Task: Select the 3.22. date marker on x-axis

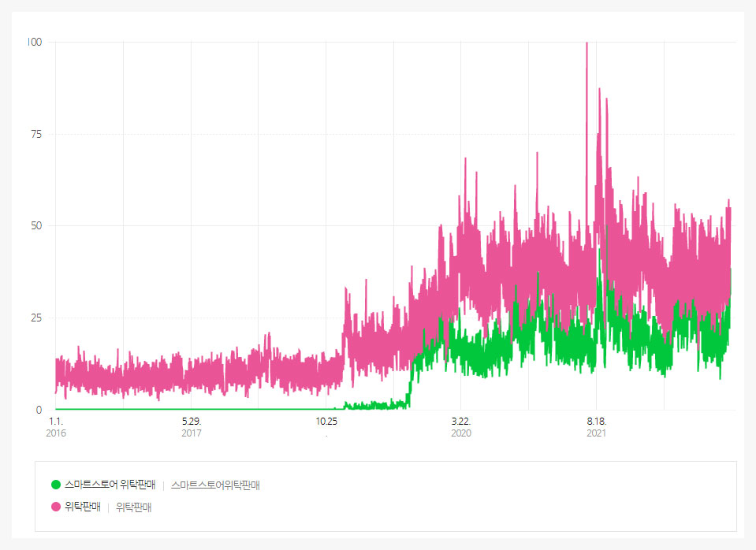Action: (461, 422)
